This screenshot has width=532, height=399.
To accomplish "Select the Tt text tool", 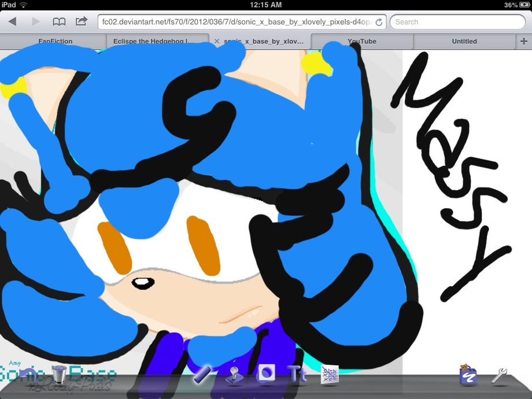I will coord(297,374).
